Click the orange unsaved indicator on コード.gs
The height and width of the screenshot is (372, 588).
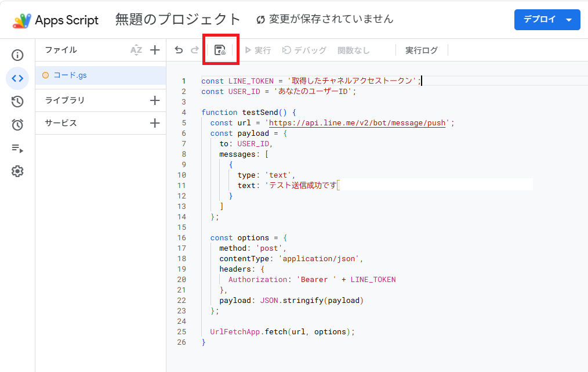tap(45, 75)
